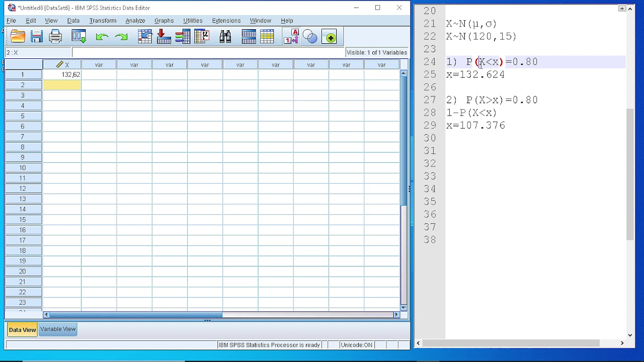Viewport: 644px width, 362px height.
Task: Open the Analyze menu
Action: pyautogui.click(x=135, y=21)
